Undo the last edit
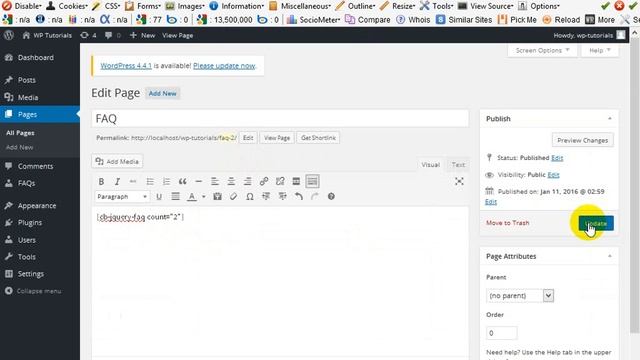The width and height of the screenshot is (640, 360). 299,197
